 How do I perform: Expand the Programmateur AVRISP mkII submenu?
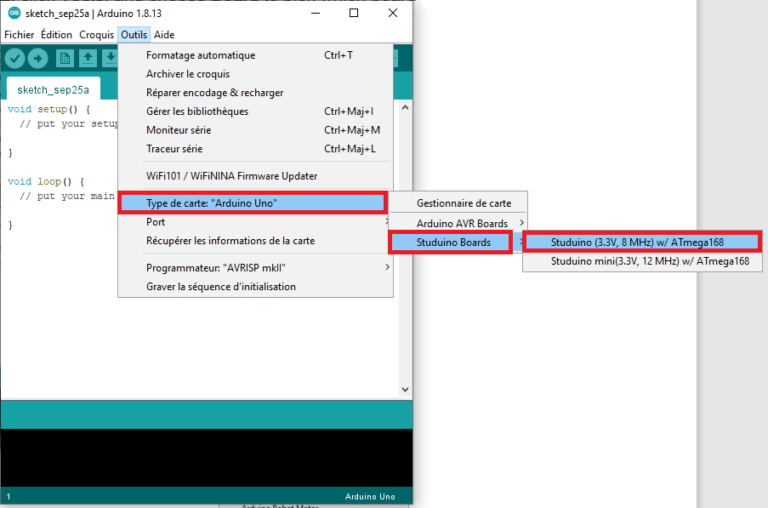pos(252,267)
